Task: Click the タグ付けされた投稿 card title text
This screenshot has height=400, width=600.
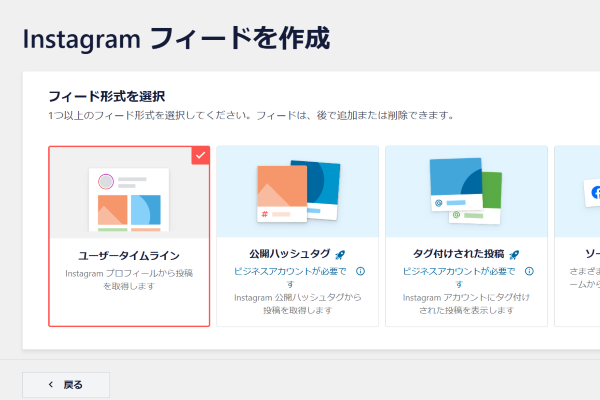Action: (458, 254)
